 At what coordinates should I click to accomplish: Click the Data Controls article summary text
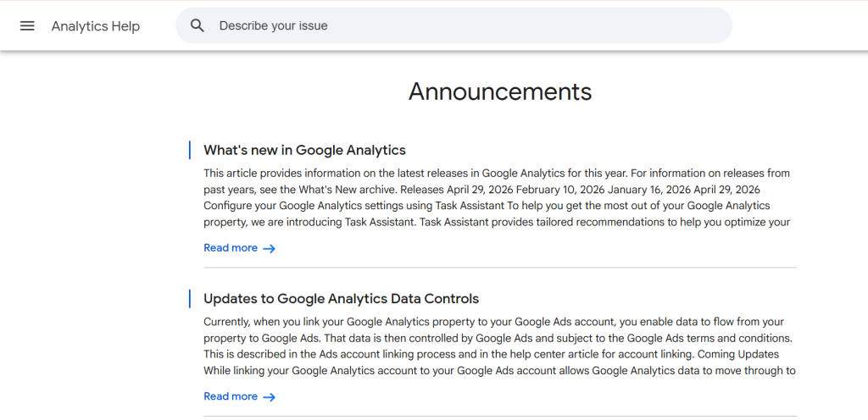(500, 346)
